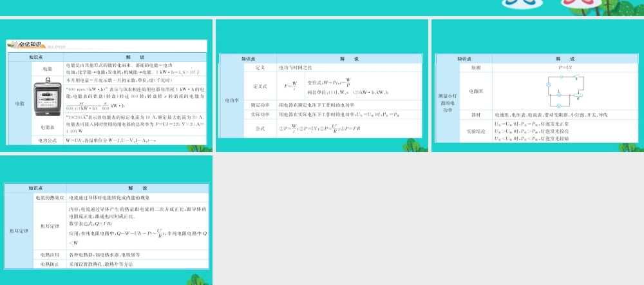
Task: Select the 电热防止 cell
Action: [x=50, y=264]
